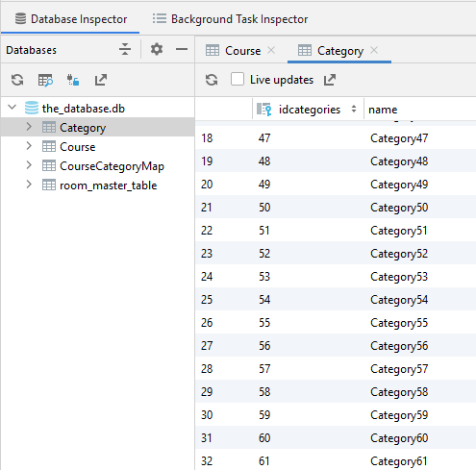Screen dimensions: 476x470
Task: Switch to the Database Inspector tab
Action: (x=70, y=19)
